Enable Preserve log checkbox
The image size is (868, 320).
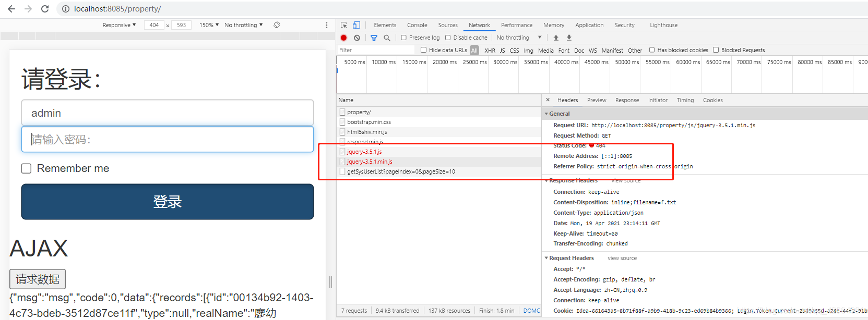pyautogui.click(x=403, y=38)
